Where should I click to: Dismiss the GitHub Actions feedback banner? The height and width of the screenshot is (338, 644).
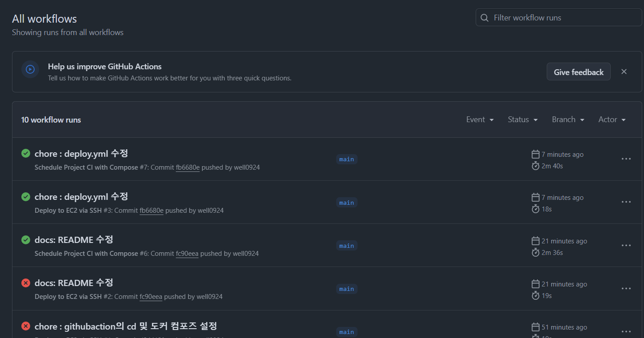click(624, 72)
